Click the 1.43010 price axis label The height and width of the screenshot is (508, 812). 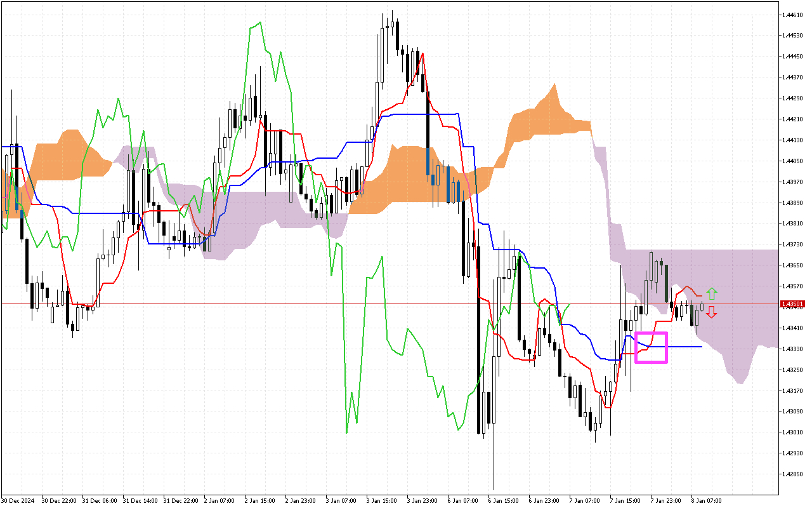793,432
